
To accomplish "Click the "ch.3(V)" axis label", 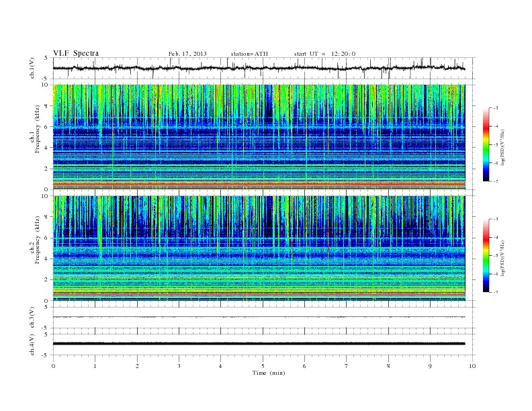I will (x=32, y=318).
